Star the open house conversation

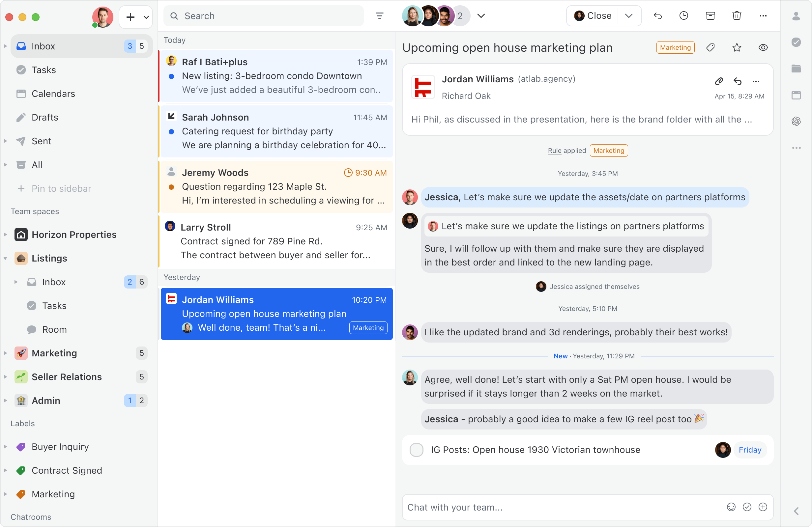[x=737, y=47]
